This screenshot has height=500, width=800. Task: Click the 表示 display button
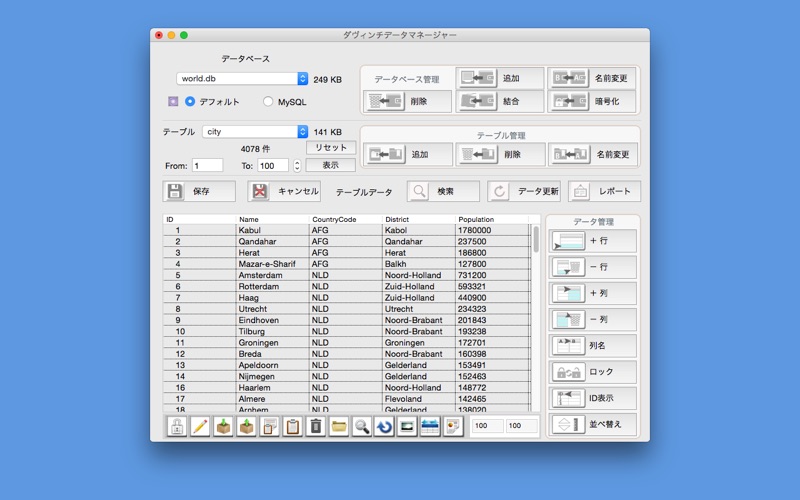click(x=331, y=165)
